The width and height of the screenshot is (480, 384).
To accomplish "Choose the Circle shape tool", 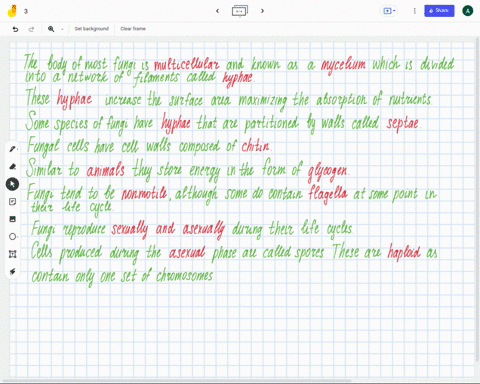I will [x=12, y=237].
